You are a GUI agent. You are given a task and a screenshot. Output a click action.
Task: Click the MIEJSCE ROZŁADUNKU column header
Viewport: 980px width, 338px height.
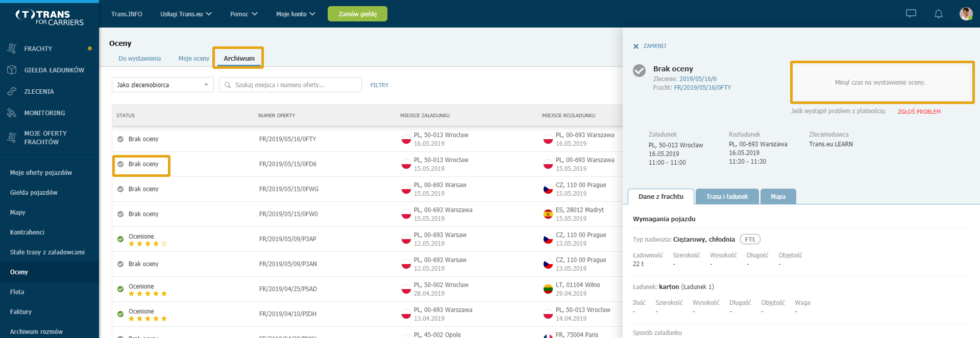click(x=569, y=116)
